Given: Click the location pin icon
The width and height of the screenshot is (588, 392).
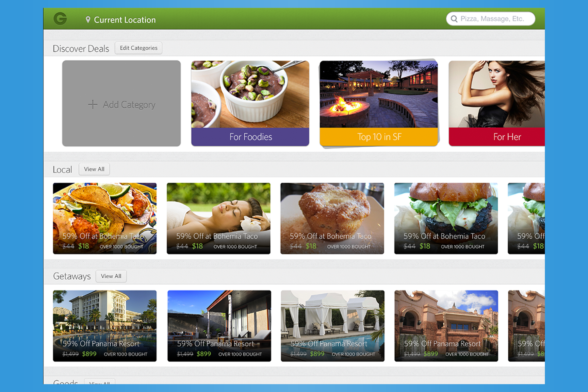Looking at the screenshot, I should click(88, 20).
